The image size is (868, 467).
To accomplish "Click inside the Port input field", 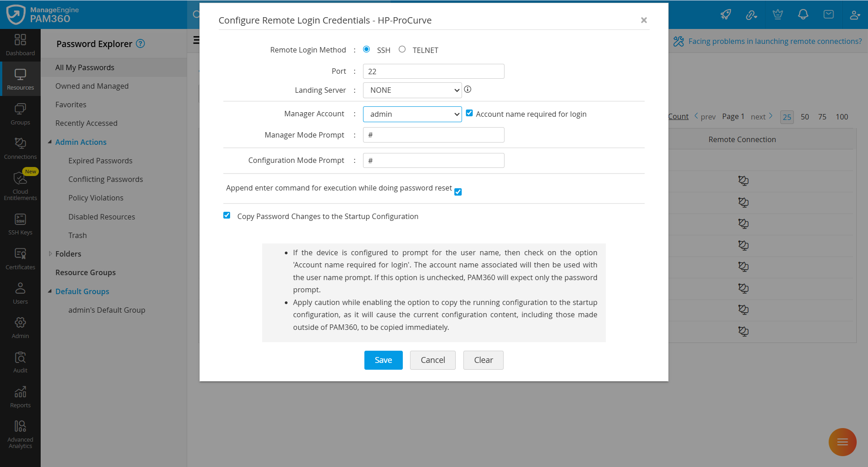I will pos(433,71).
